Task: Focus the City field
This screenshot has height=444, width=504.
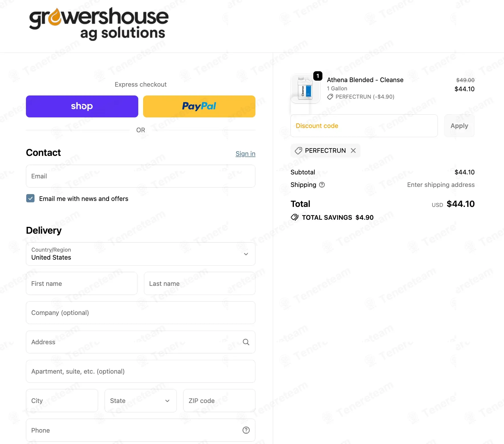Action: pyautogui.click(x=62, y=401)
